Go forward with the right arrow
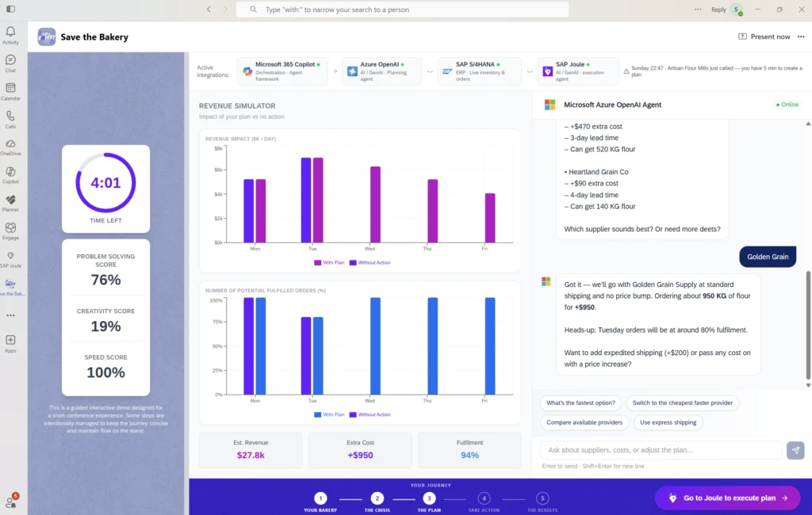This screenshot has height=515, width=812. pyautogui.click(x=225, y=10)
